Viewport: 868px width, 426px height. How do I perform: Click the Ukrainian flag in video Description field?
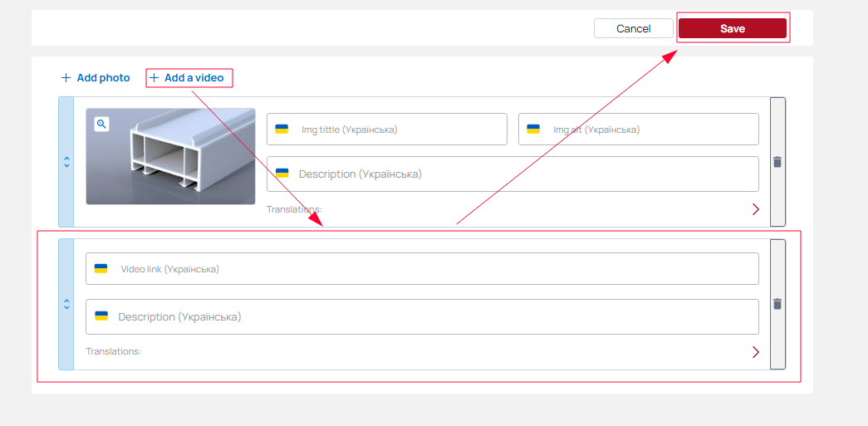click(101, 316)
